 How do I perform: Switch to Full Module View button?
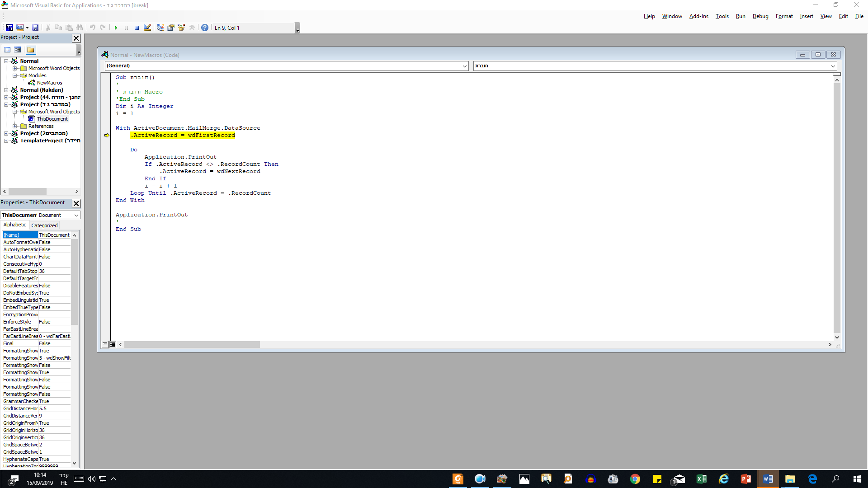[113, 344]
